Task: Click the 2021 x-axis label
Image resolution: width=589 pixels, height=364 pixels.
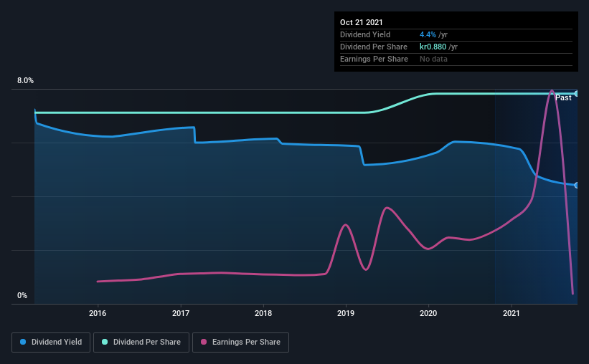Action: (512, 313)
